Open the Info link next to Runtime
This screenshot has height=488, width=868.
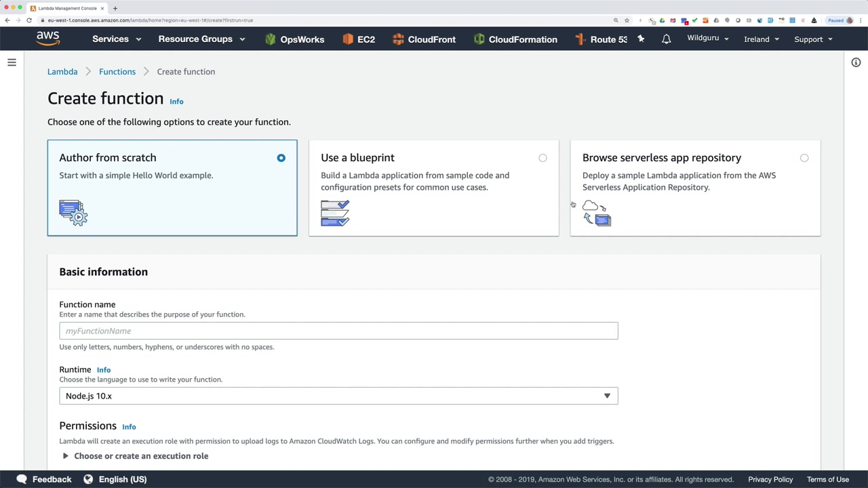pyautogui.click(x=103, y=370)
